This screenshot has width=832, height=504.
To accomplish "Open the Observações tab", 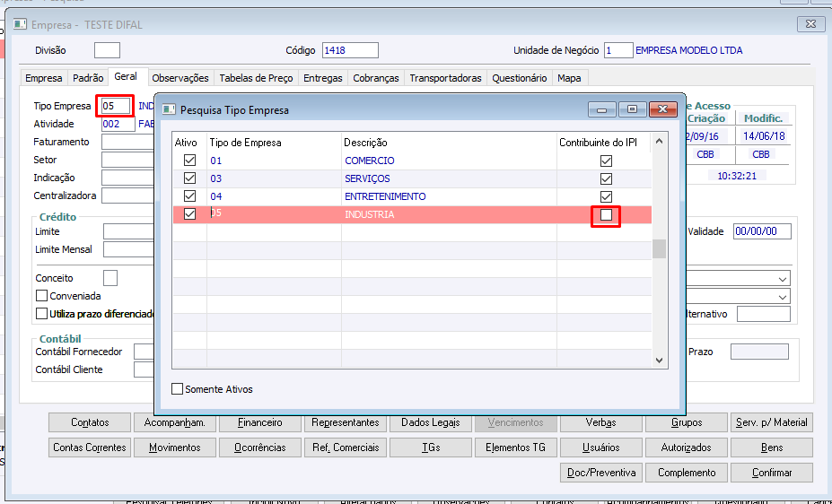I will tap(180, 78).
